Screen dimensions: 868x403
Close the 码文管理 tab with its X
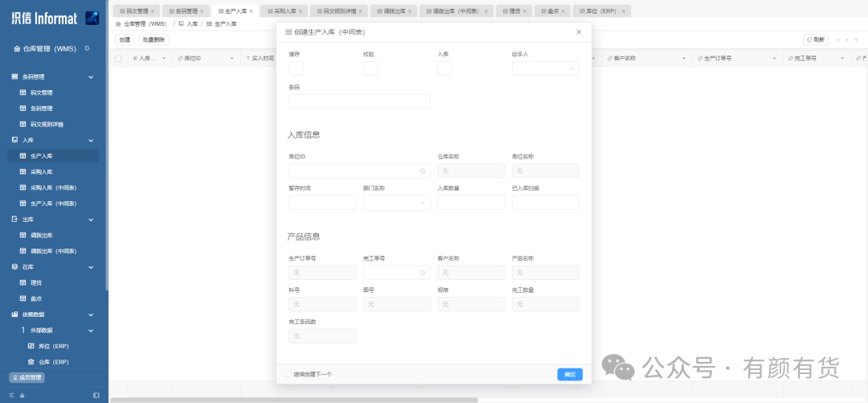(x=153, y=11)
